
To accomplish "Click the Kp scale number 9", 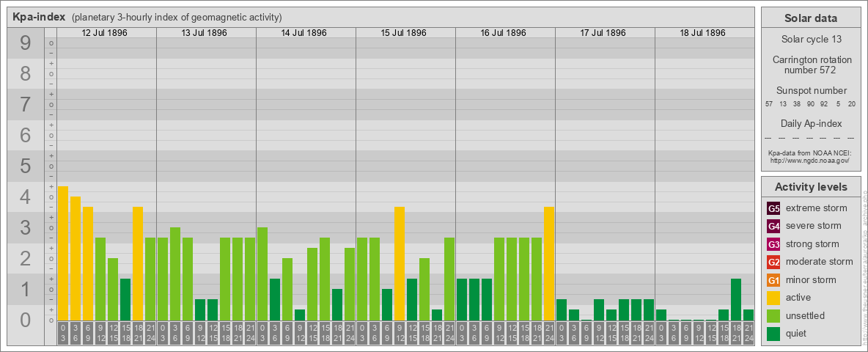I will click(25, 43).
